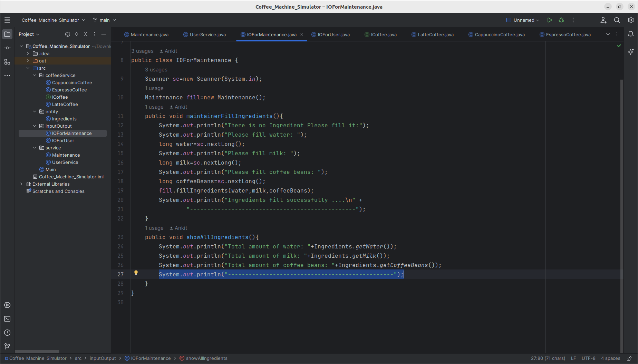Toggle read-only lock in status bar
Screen dimensions: 638x364
point(629,358)
